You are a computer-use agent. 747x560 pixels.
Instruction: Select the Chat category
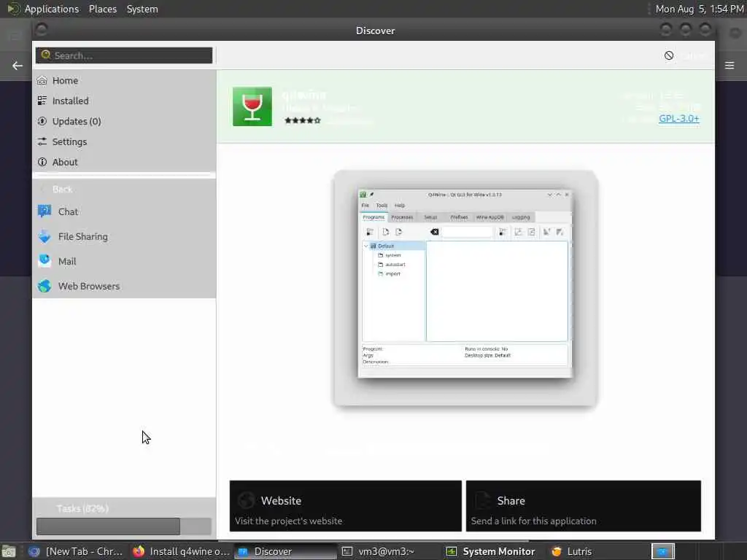point(124,211)
